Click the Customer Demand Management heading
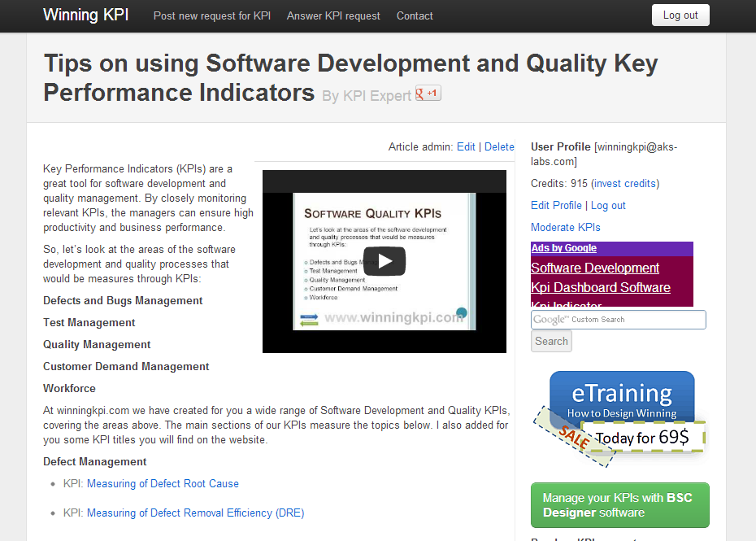Image resolution: width=756 pixels, height=541 pixels. [126, 366]
